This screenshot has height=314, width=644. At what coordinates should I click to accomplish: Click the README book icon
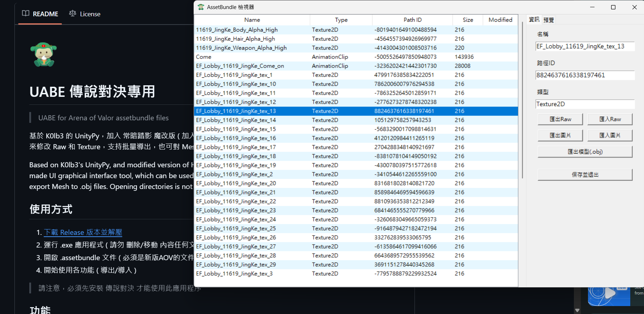point(26,13)
